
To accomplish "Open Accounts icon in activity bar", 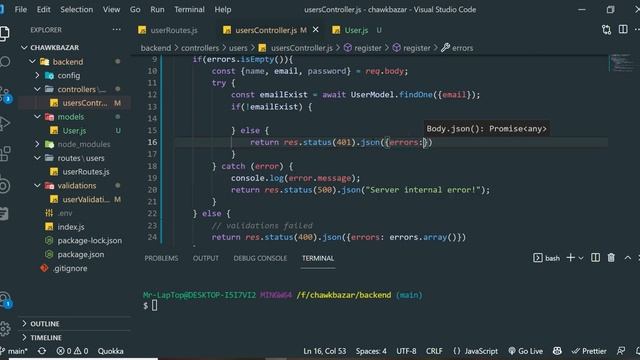I will coord(5,299).
